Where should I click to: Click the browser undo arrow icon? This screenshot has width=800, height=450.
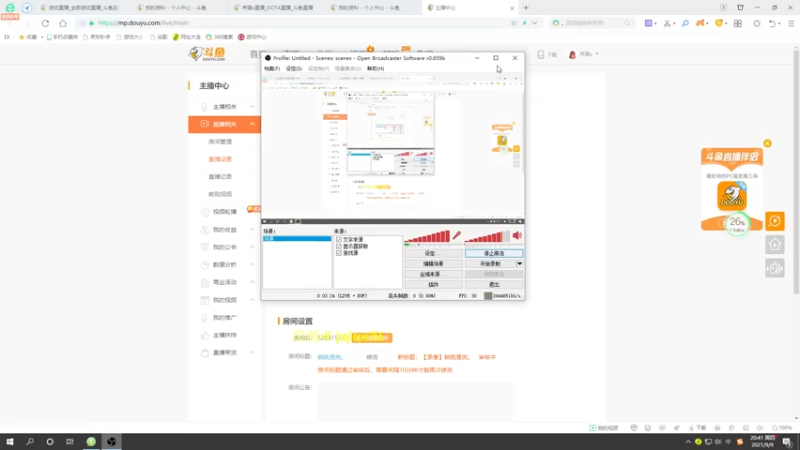pos(772,23)
